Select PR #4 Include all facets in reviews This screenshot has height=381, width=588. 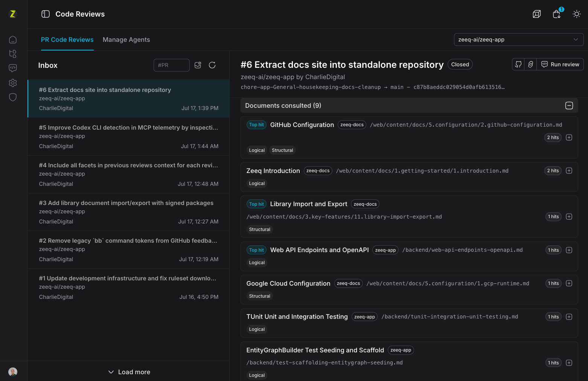[129, 174]
